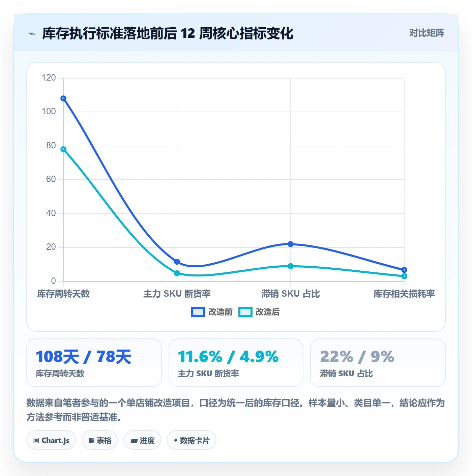Click the 改造前 point at 滞销 SKU 占比
The width and height of the screenshot is (472, 476).
291,244
